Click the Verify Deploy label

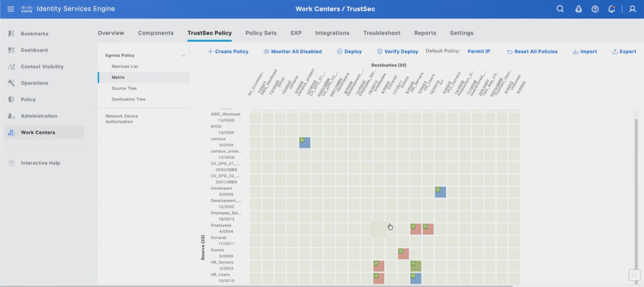click(x=401, y=52)
